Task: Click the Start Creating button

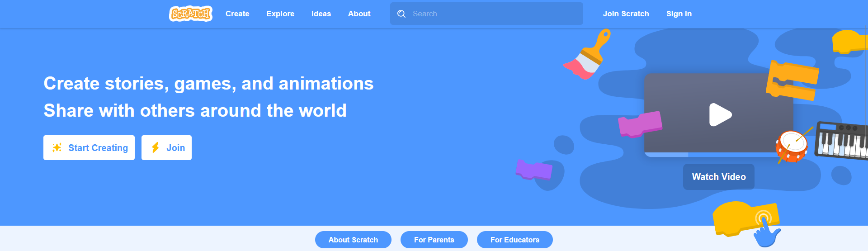Action: [89, 147]
